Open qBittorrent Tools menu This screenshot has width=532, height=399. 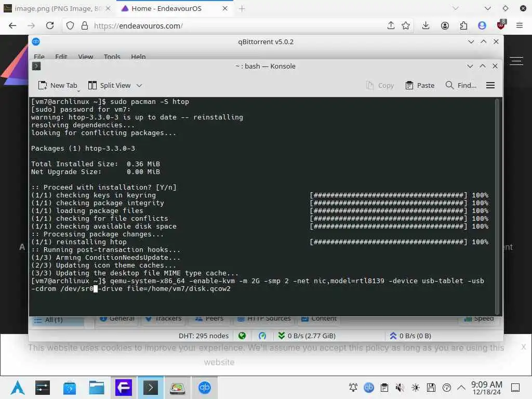(x=112, y=56)
